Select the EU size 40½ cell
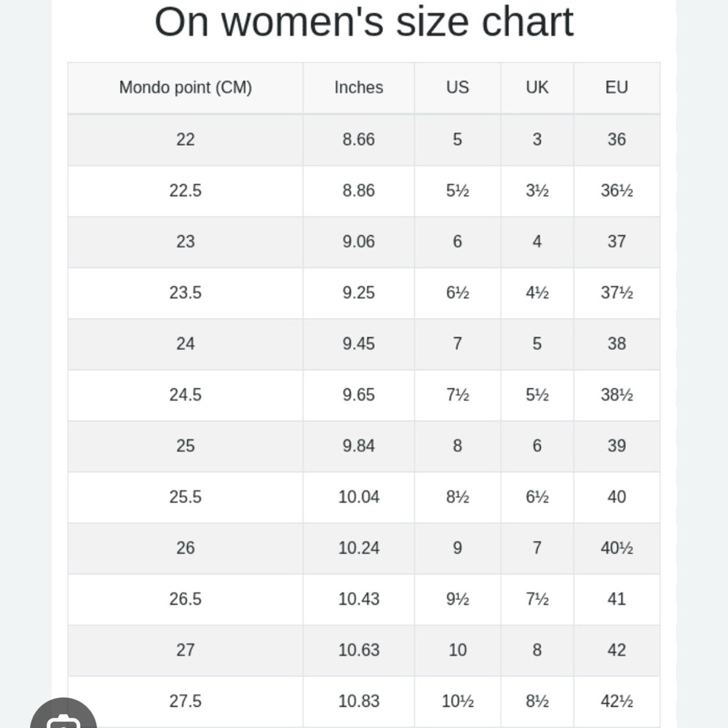Screen dimensions: 728x728 click(617, 548)
